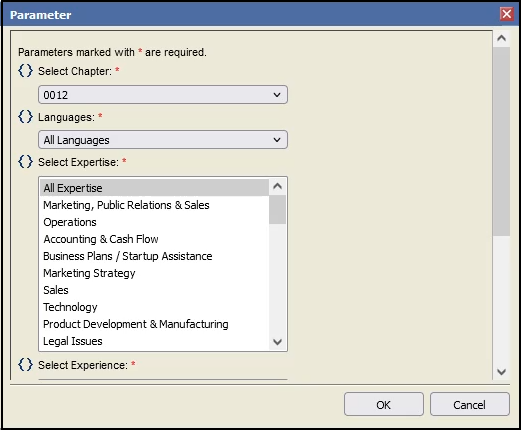This screenshot has height=430, width=521.
Task: Click the Cancel button
Action: coord(469,404)
